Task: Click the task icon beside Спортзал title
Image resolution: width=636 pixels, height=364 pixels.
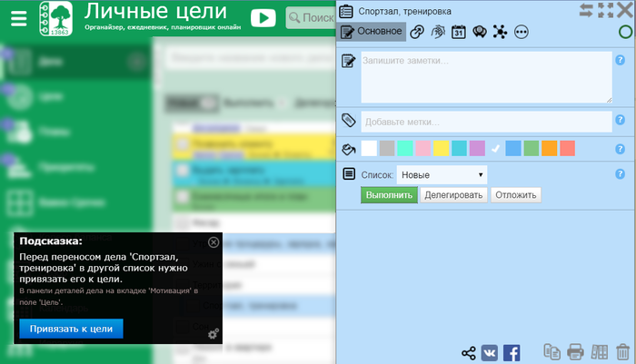Action: (346, 11)
